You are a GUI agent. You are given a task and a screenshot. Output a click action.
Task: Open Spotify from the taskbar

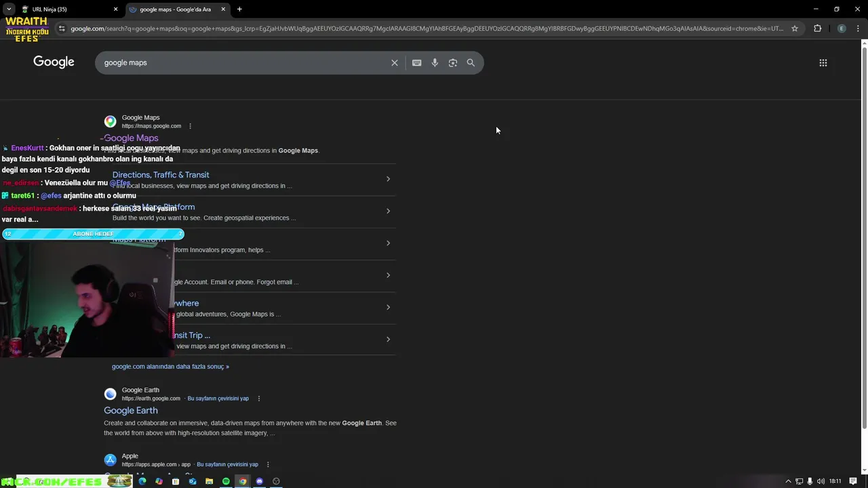(x=226, y=481)
